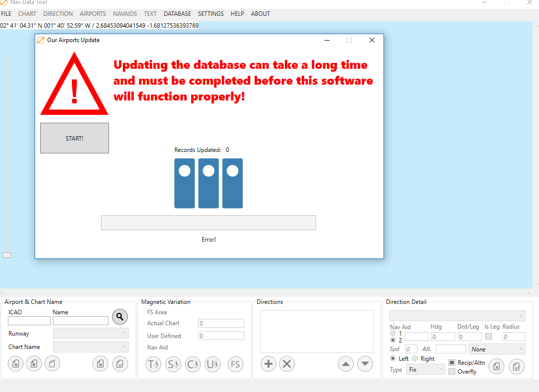Open the Type 'Fix' dropdown
Image resolution: width=539 pixels, height=392 pixels.
425,370
